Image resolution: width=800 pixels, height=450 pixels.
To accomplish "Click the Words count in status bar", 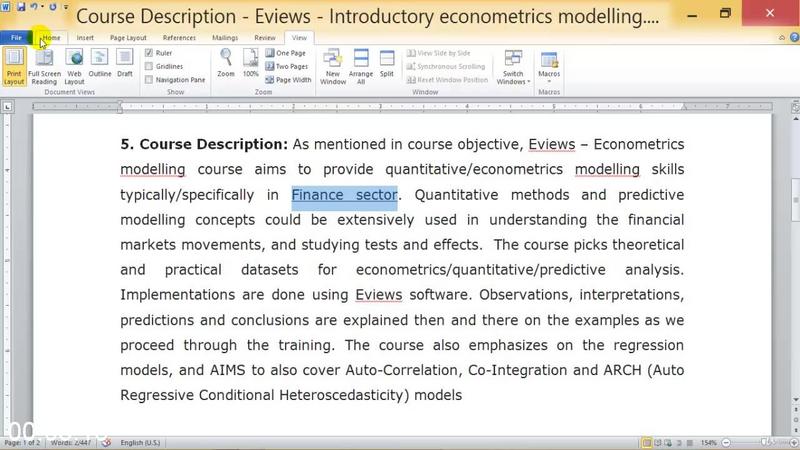I will [x=70, y=443].
